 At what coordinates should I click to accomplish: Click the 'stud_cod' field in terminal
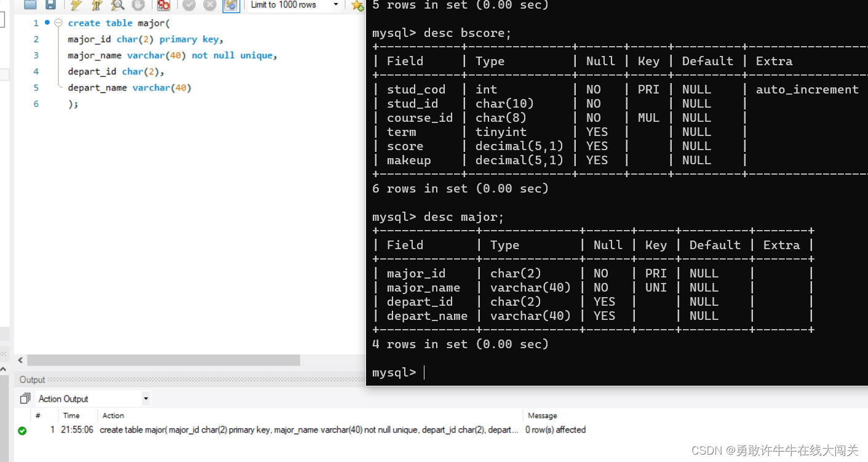416,89
